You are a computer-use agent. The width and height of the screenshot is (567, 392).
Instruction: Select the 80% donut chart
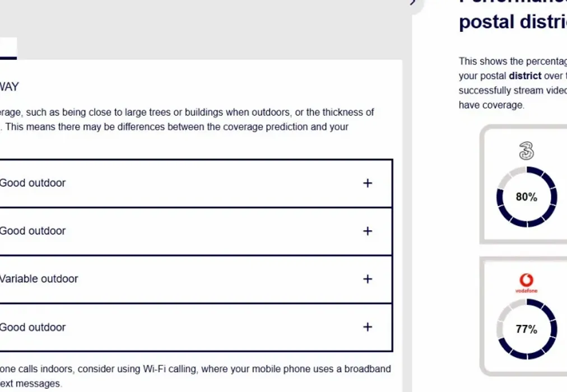point(527,197)
